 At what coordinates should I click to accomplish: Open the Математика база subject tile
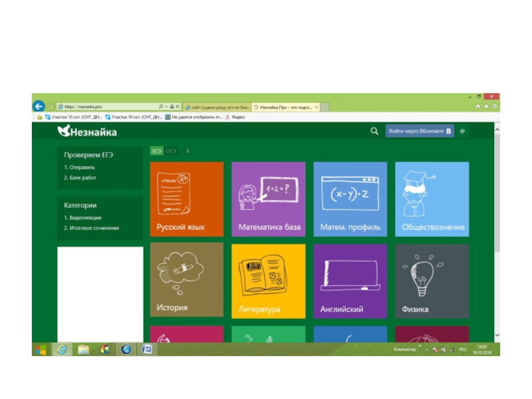269,199
